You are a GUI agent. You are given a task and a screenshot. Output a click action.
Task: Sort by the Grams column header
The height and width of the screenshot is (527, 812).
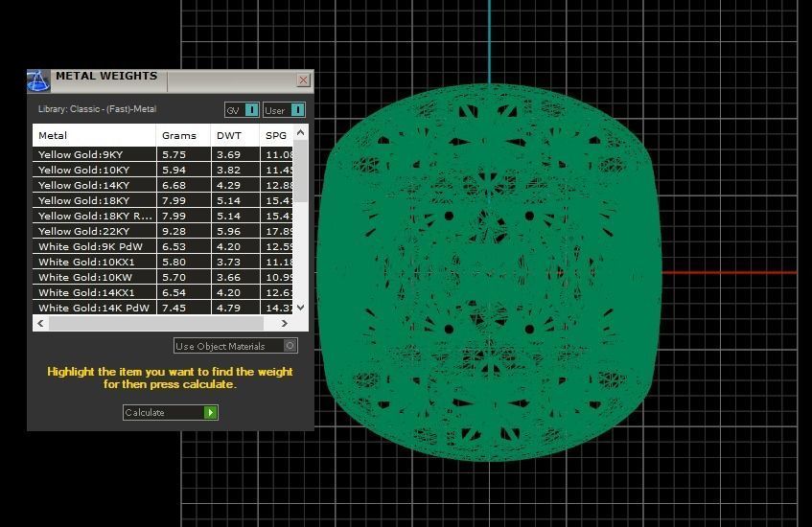(183, 136)
